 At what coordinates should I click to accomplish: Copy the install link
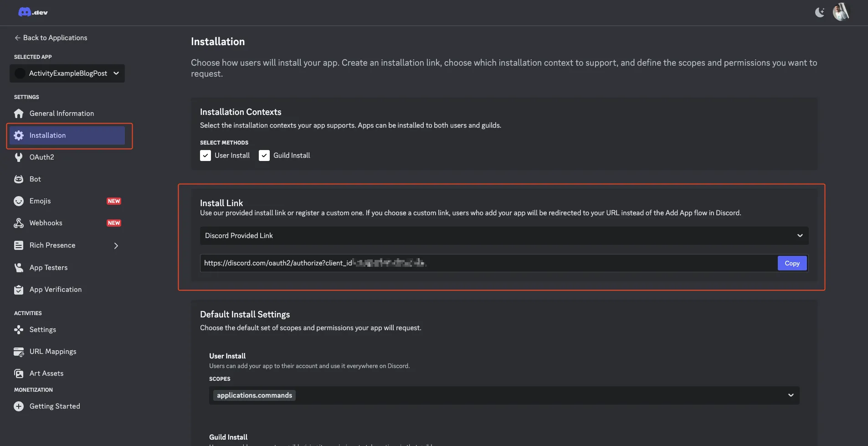[x=792, y=263]
